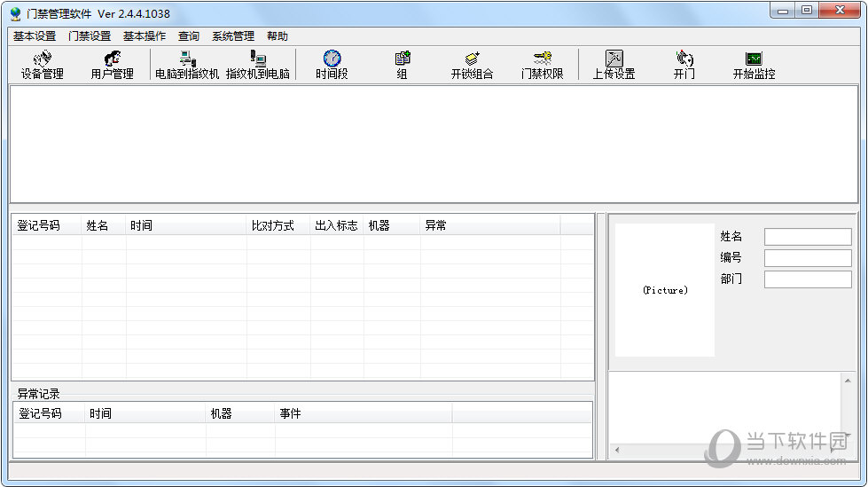The image size is (868, 487).
Task: Open 时间段 time period settings
Action: click(x=332, y=65)
